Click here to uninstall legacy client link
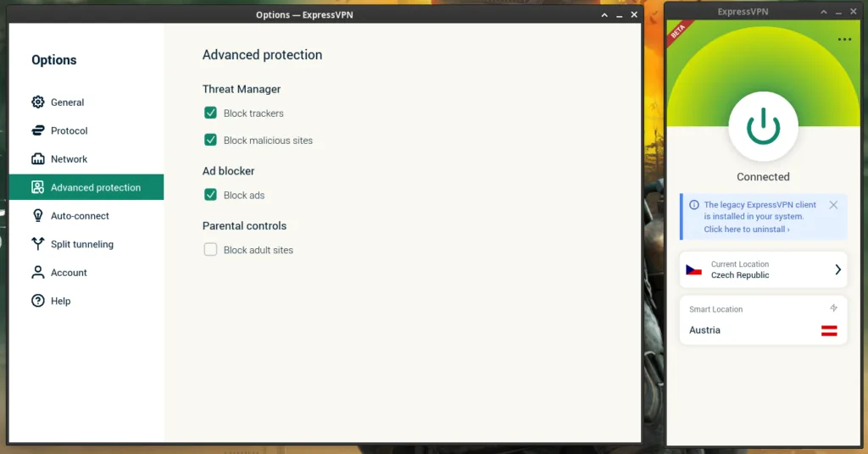 point(746,230)
